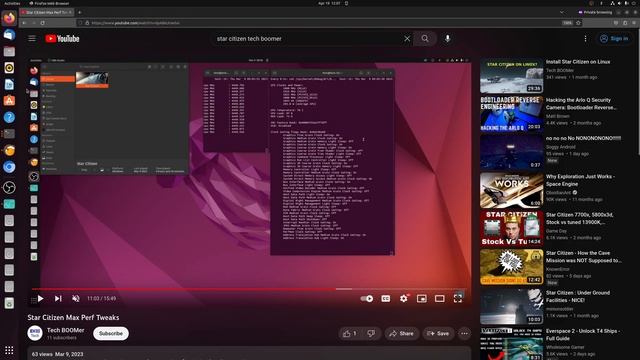This screenshot has width=640, height=360.
Task: Share the video
Action: click(x=401, y=333)
